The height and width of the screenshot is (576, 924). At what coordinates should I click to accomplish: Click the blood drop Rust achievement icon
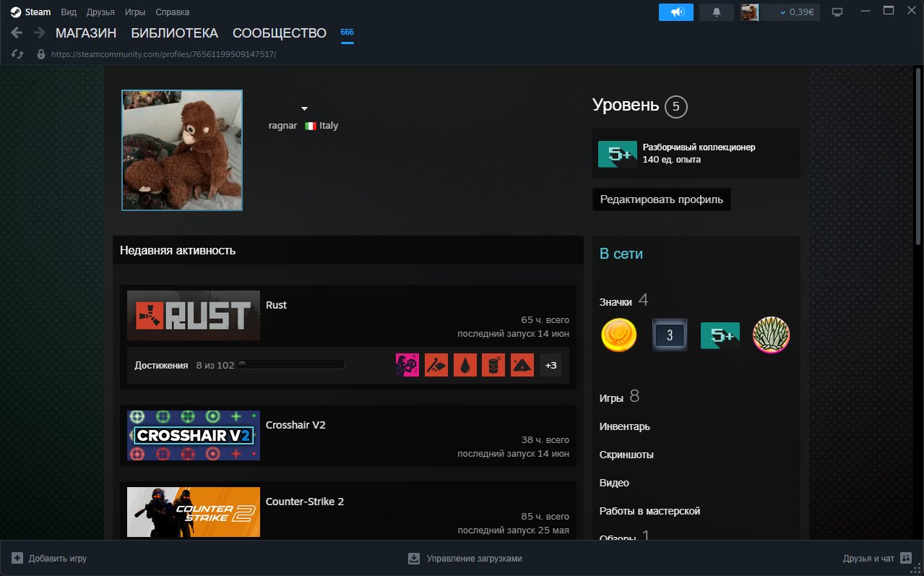point(465,365)
